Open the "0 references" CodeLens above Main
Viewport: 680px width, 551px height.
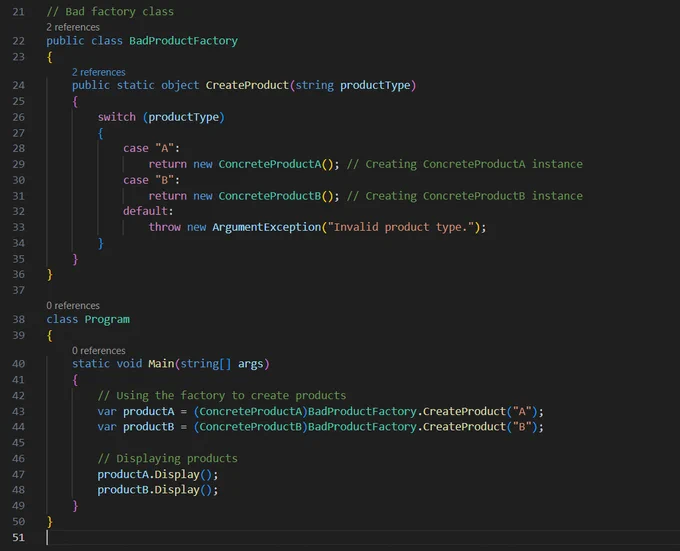coord(98,350)
